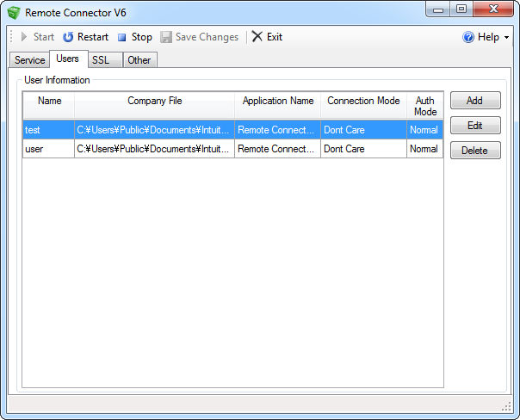Expand the Help dropdown arrow
The image size is (520, 420).
(506, 38)
